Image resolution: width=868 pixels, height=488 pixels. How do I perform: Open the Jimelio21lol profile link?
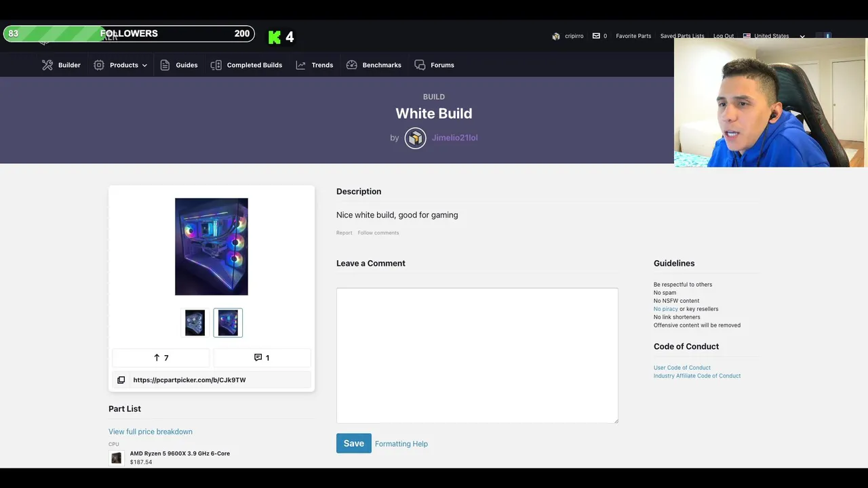click(x=455, y=138)
